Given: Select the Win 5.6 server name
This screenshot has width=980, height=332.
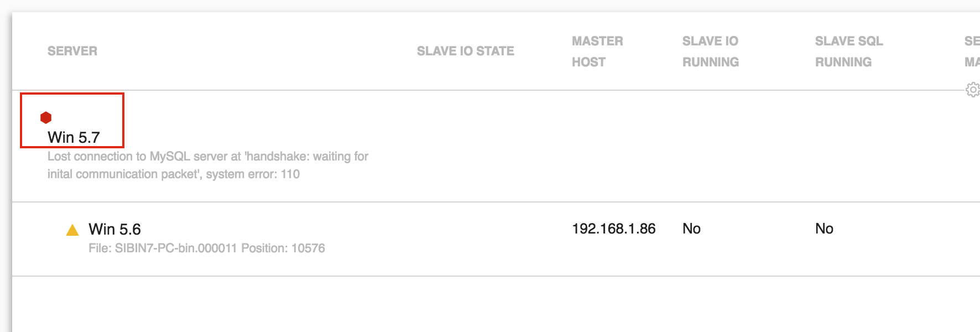Looking at the screenshot, I should point(114,229).
